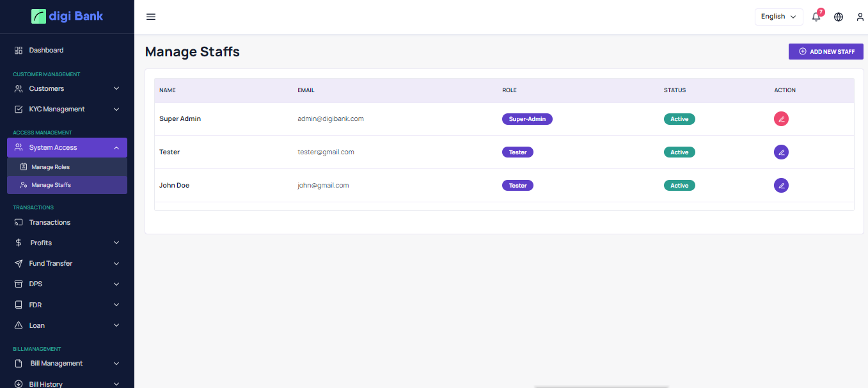Click the digi Bank logo
Viewport: 868px width, 388px height.
(67, 16)
